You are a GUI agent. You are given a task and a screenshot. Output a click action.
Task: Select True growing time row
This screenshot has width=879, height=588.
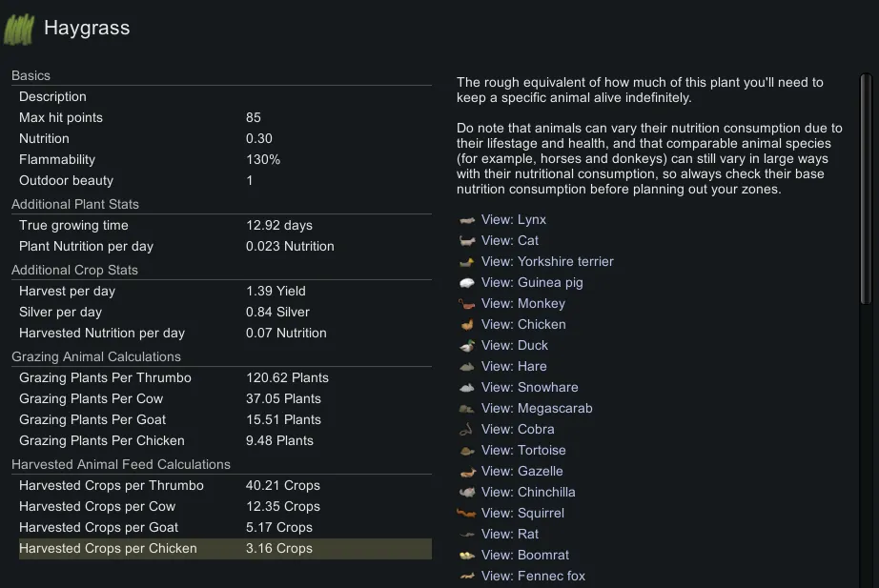tap(224, 226)
